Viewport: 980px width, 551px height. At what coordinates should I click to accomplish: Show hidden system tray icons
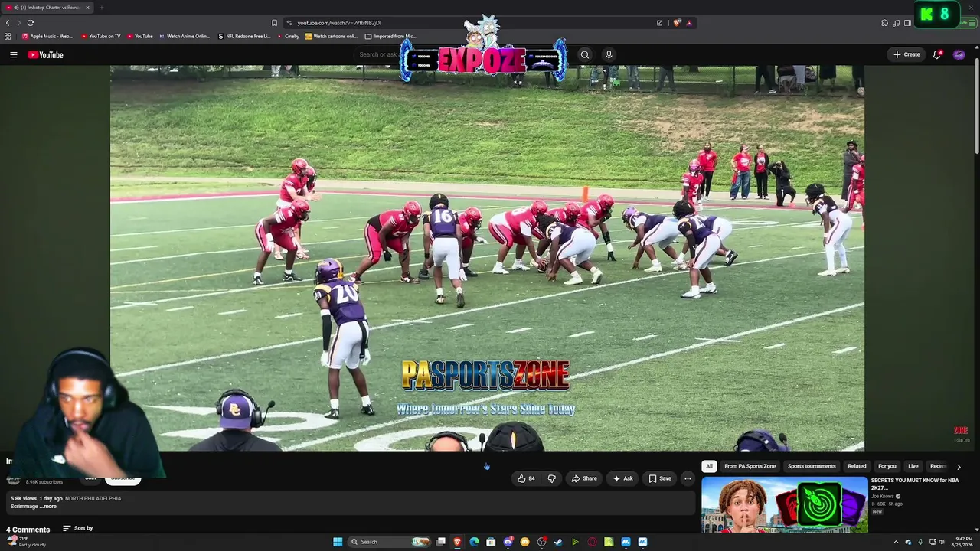896,542
